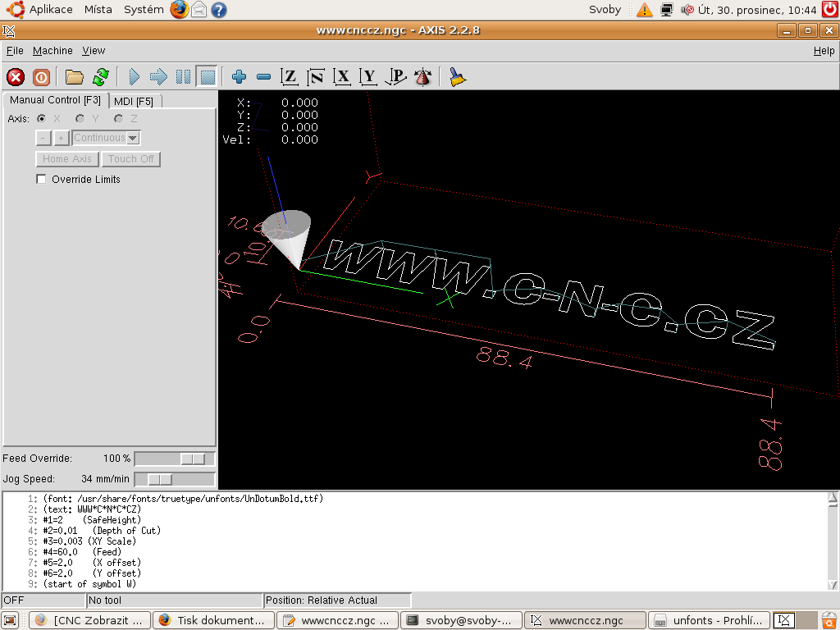Switch to the MDI [F5] tab
The height and width of the screenshot is (630, 840).
tap(134, 102)
